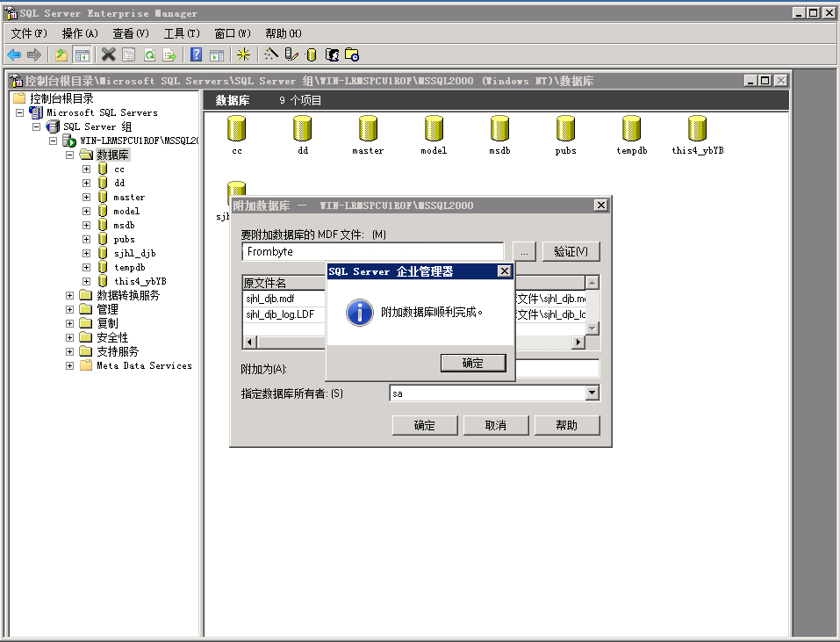Open the master database icon in right pane

click(x=368, y=131)
